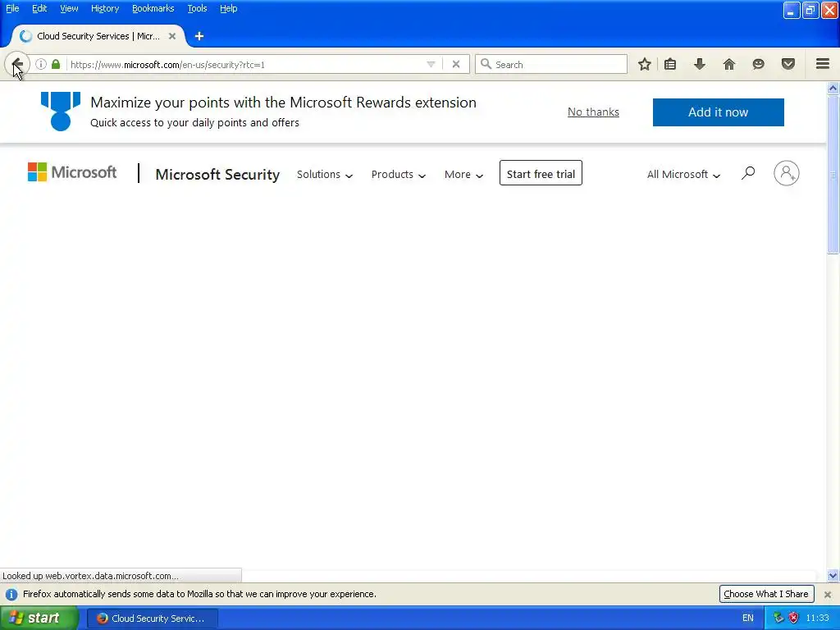This screenshot has width=840, height=630.
Task: Click the EN language indicator
Action: tap(748, 619)
